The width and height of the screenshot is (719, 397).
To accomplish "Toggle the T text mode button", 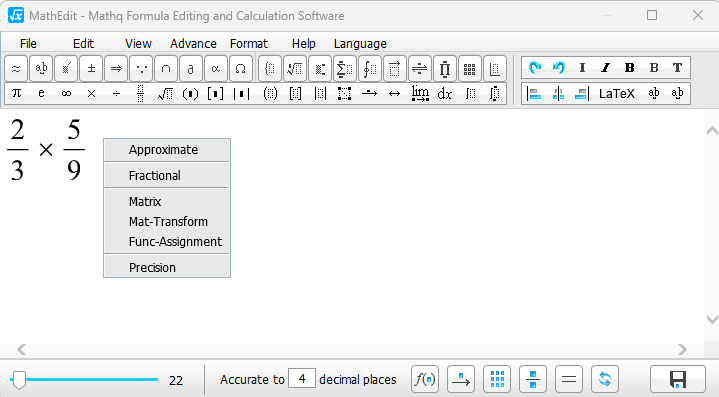I will [x=677, y=68].
